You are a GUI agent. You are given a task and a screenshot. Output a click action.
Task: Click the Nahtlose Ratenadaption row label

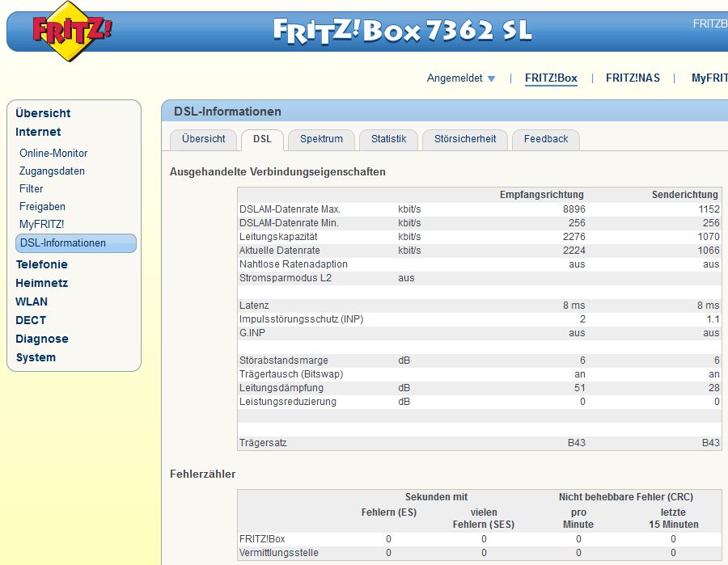tap(294, 264)
